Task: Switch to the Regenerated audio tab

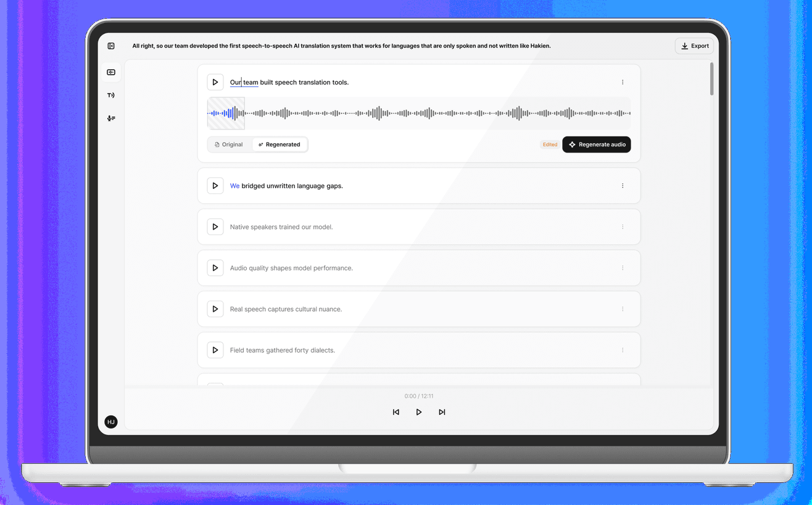Action: (x=280, y=144)
